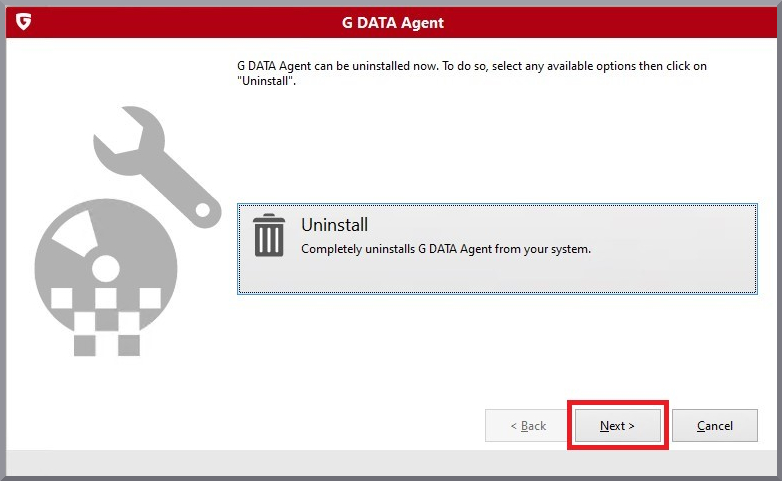
Task: Click the checkered squares below the disc
Action: [106, 322]
